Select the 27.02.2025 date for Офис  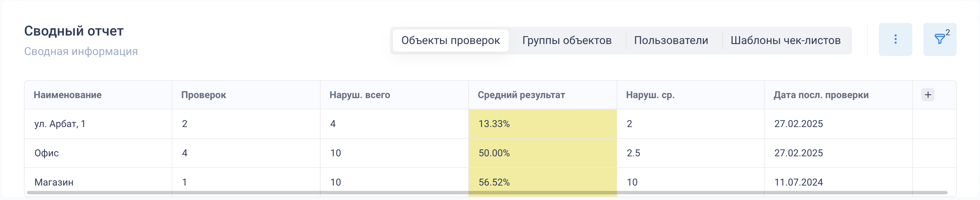(x=799, y=153)
